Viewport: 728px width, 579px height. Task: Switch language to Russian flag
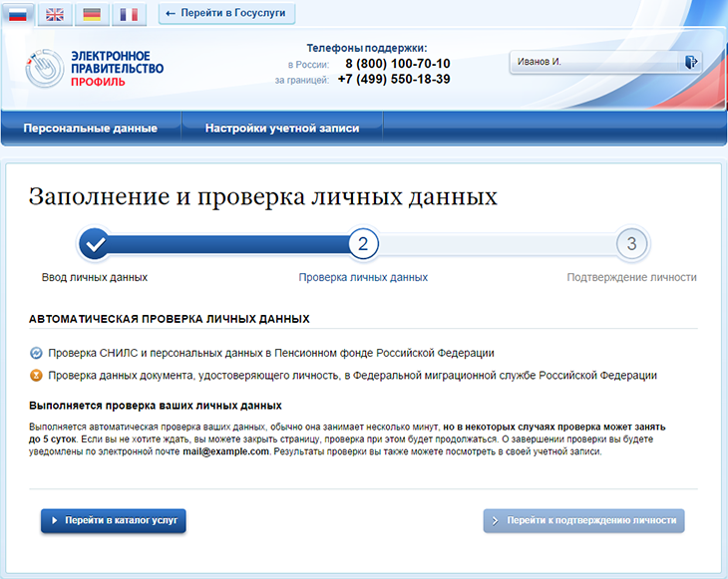point(18,14)
